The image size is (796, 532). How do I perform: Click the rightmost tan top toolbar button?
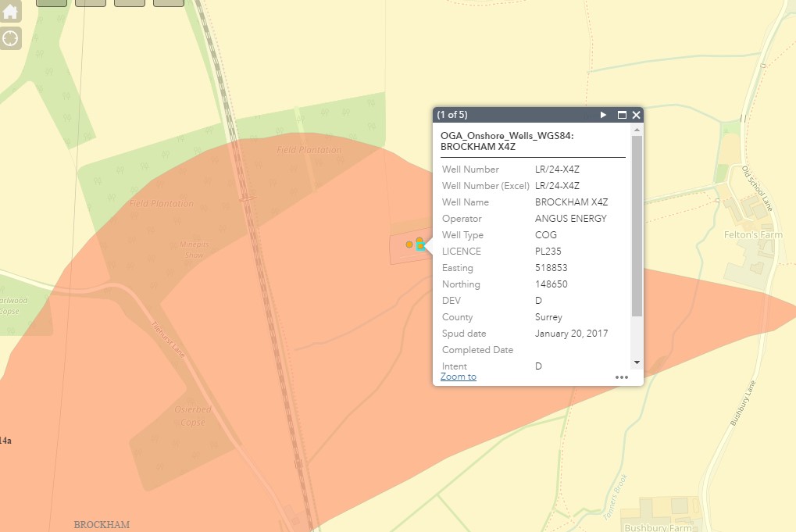tap(168, 3)
